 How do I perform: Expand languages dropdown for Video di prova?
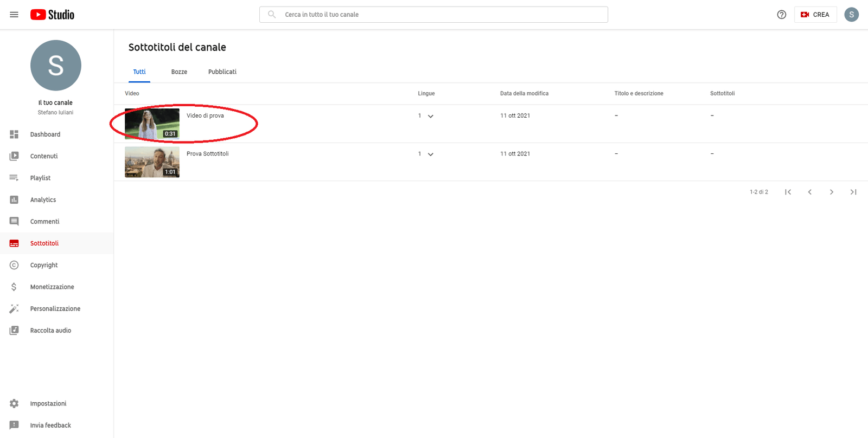click(x=430, y=116)
